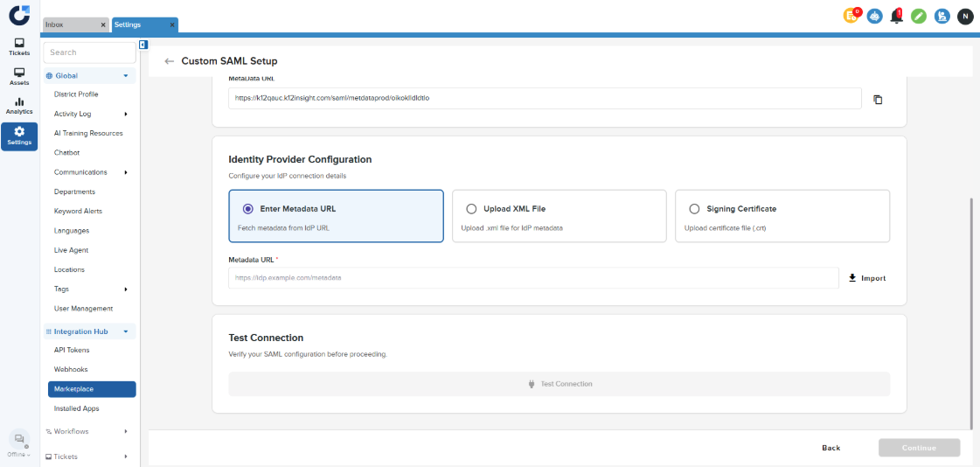Image resolution: width=980 pixels, height=467 pixels.
Task: Go to the Analytics section icon
Action: click(19, 106)
